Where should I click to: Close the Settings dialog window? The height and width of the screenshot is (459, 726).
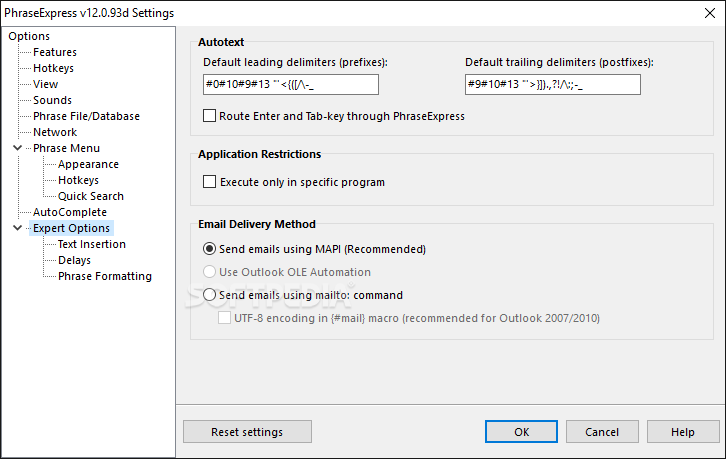710,13
